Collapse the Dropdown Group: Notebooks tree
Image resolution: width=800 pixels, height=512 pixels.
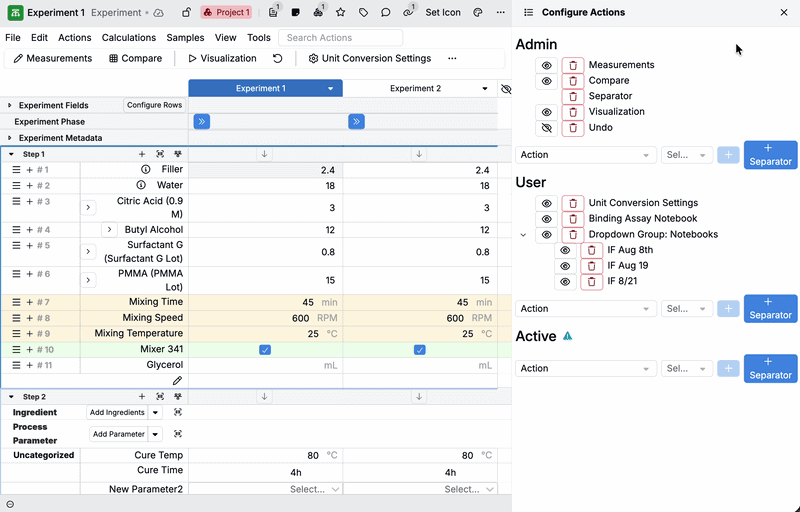523,235
